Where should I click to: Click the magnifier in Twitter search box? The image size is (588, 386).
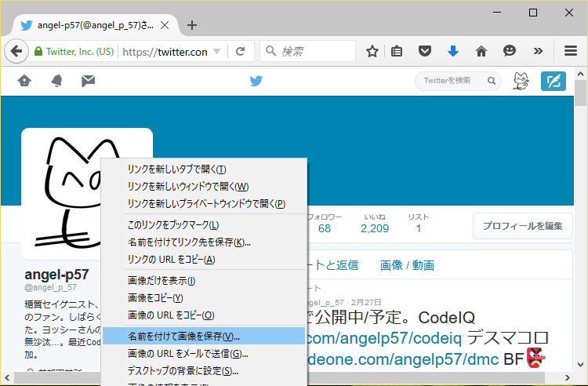coord(492,81)
